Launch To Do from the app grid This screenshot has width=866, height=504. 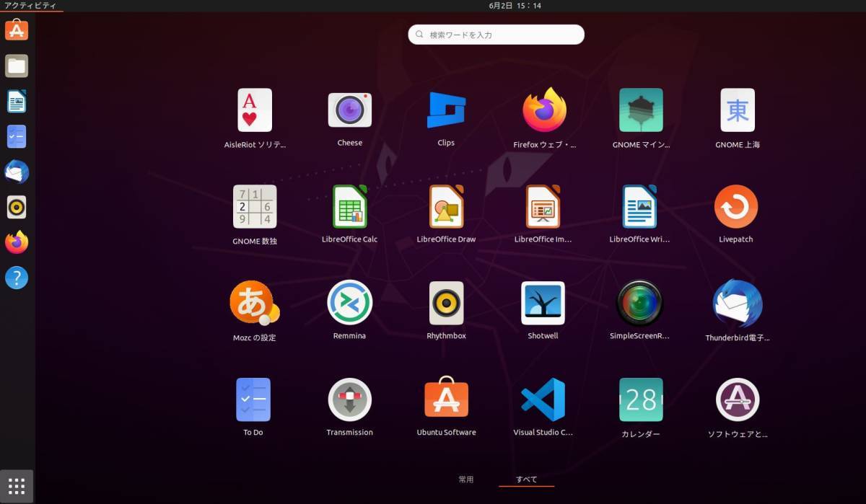coord(253,399)
